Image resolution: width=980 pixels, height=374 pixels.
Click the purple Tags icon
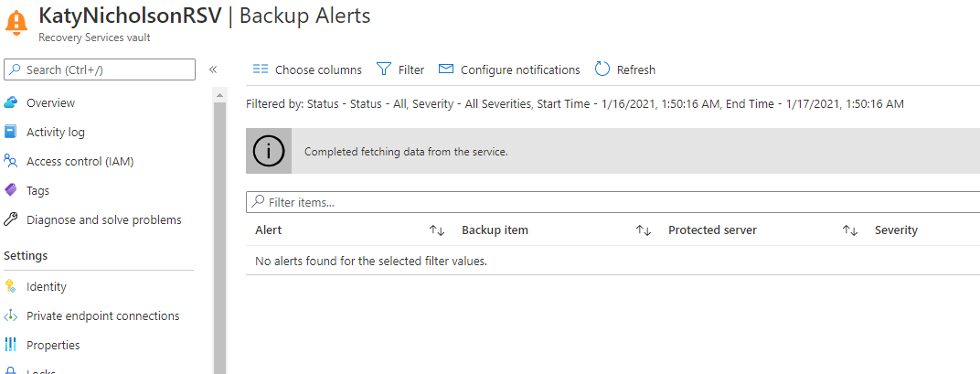pos(11,190)
